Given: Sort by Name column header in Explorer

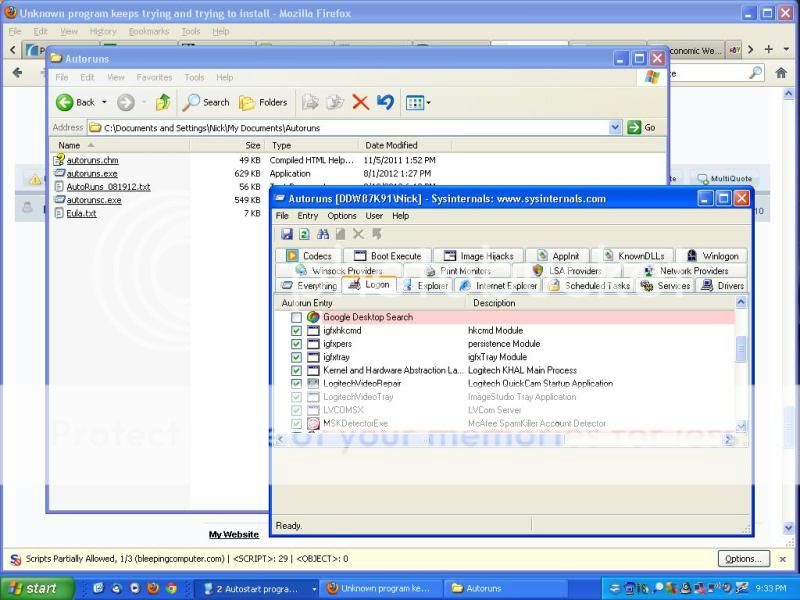Looking at the screenshot, I should [120, 145].
